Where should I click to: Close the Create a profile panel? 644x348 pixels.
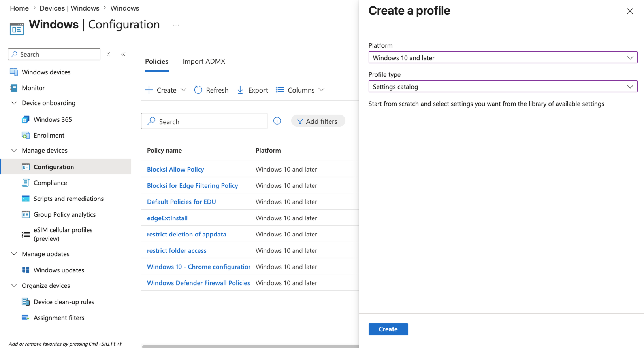(x=630, y=11)
